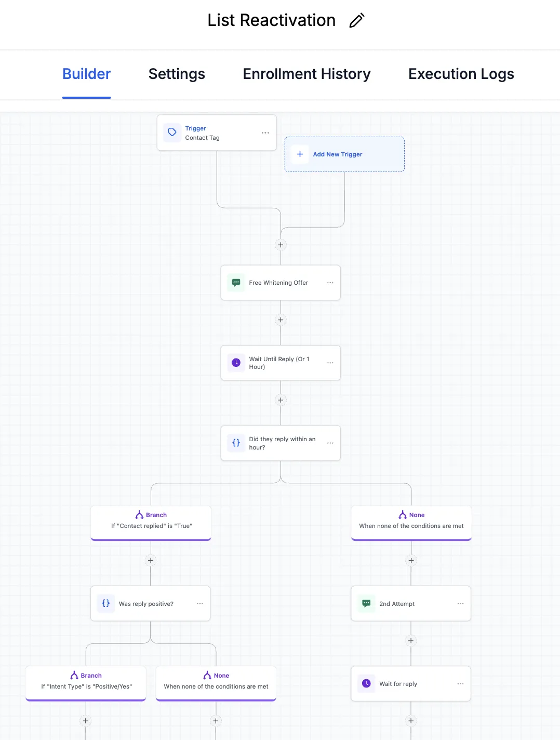Switch to the Settings tab
This screenshot has width=560, height=740.
177,74
